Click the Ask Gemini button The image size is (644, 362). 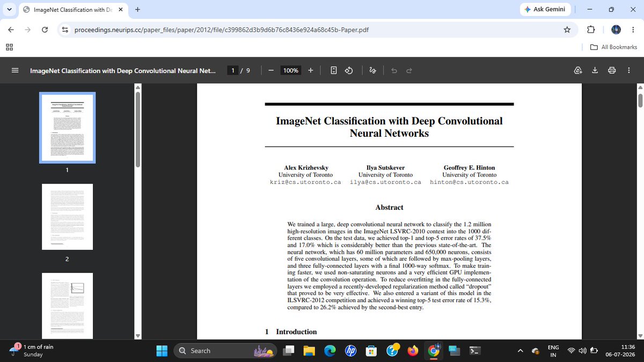pyautogui.click(x=545, y=9)
